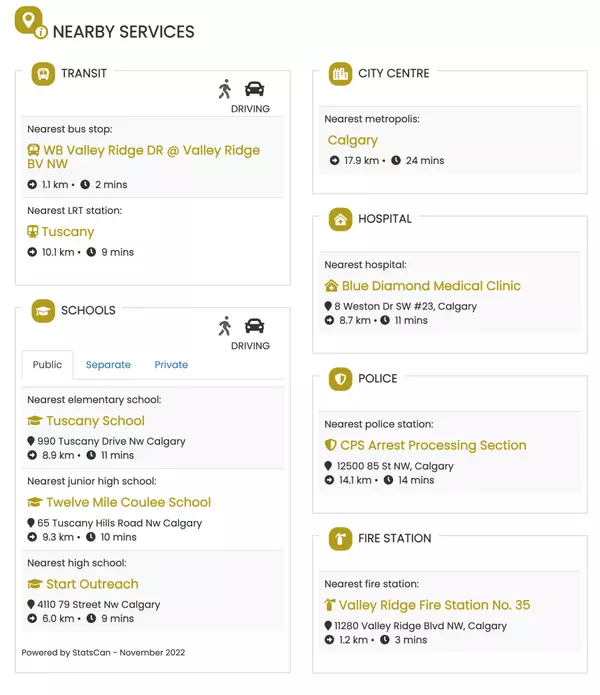The image size is (600, 695).
Task: Click the Schools graduation cap icon
Action: [x=43, y=311]
